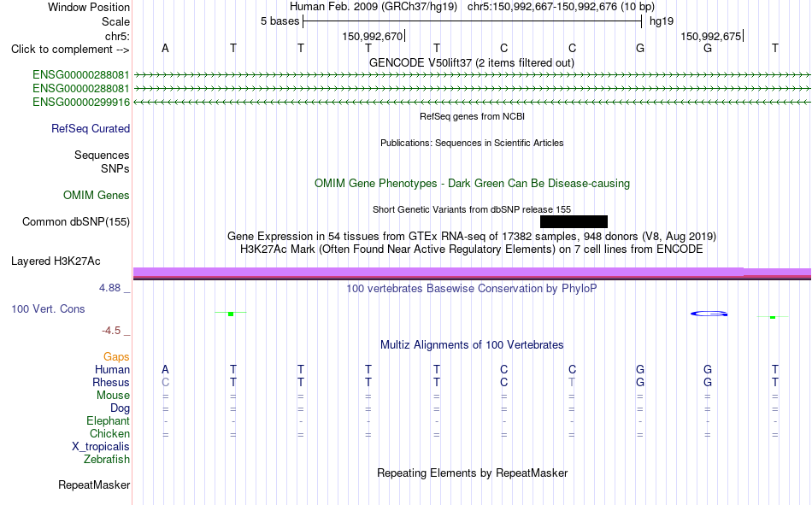Open 'Short Genetic Variants from dbSNP release 155'
812x505 pixels.
(x=471, y=209)
